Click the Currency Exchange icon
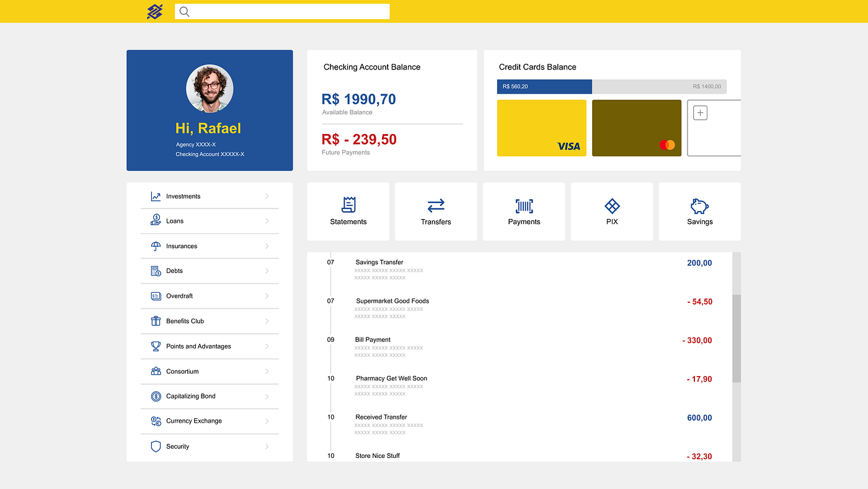Screen dimensions: 868x489 click(156, 421)
